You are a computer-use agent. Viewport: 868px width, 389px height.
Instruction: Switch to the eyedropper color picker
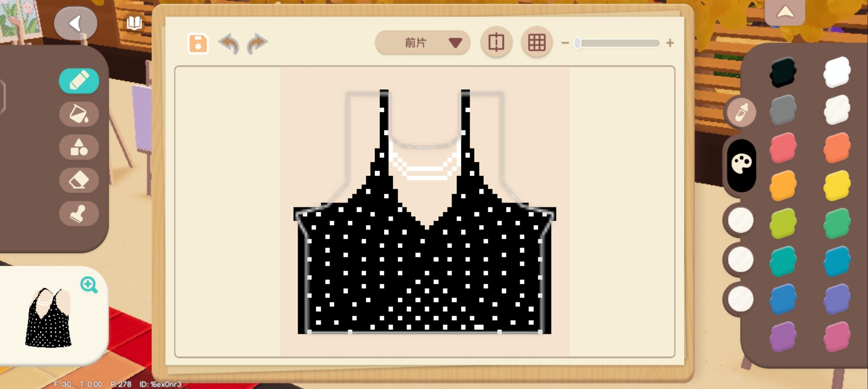741,112
